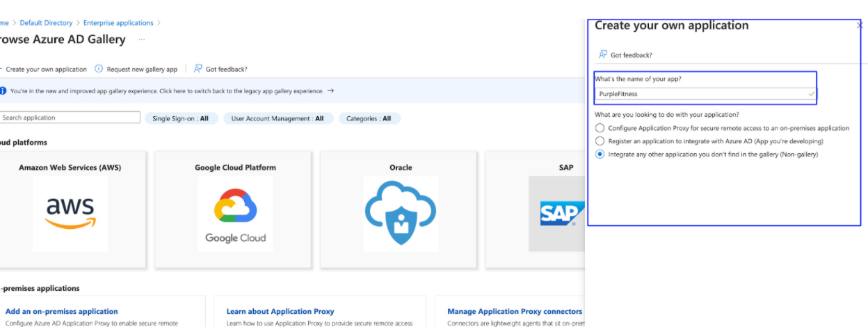Open Manage Application Proxy connectors link
Screen dimensions: 868x327
point(514,312)
